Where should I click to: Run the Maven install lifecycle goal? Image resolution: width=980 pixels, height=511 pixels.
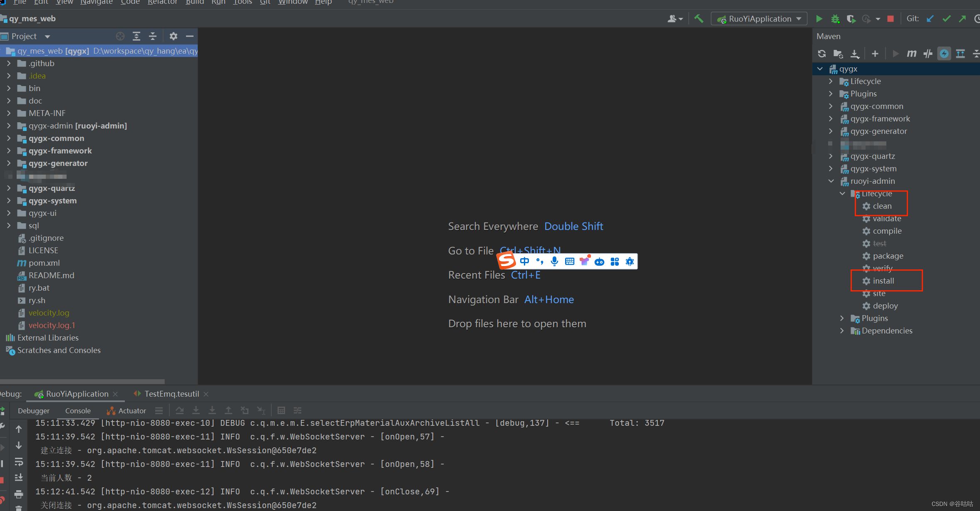click(x=883, y=281)
